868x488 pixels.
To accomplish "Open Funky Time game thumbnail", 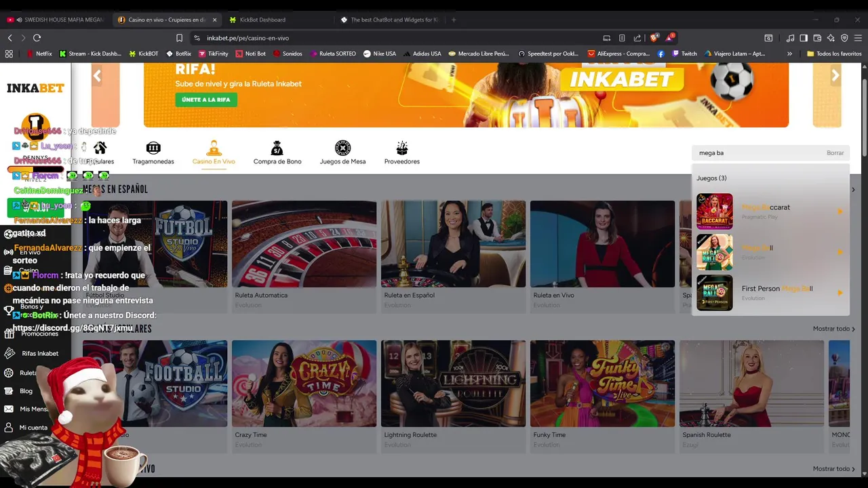I will [602, 384].
